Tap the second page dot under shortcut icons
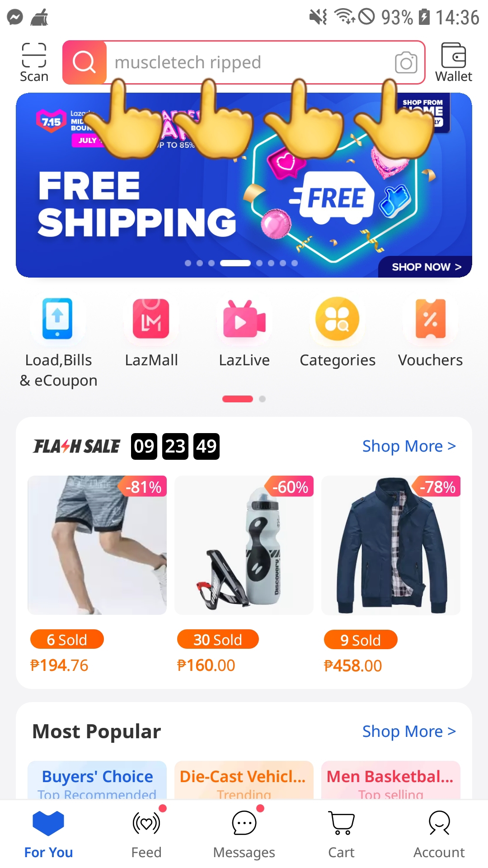 (x=263, y=399)
